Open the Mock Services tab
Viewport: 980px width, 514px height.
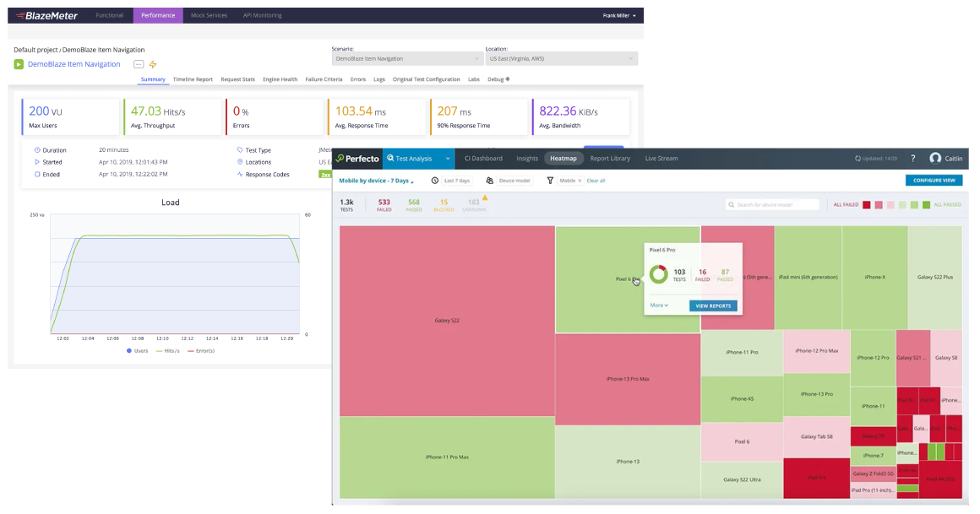(x=209, y=15)
